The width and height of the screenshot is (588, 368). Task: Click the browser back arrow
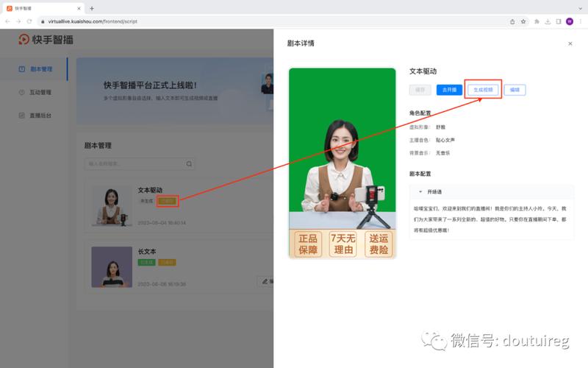(7, 21)
